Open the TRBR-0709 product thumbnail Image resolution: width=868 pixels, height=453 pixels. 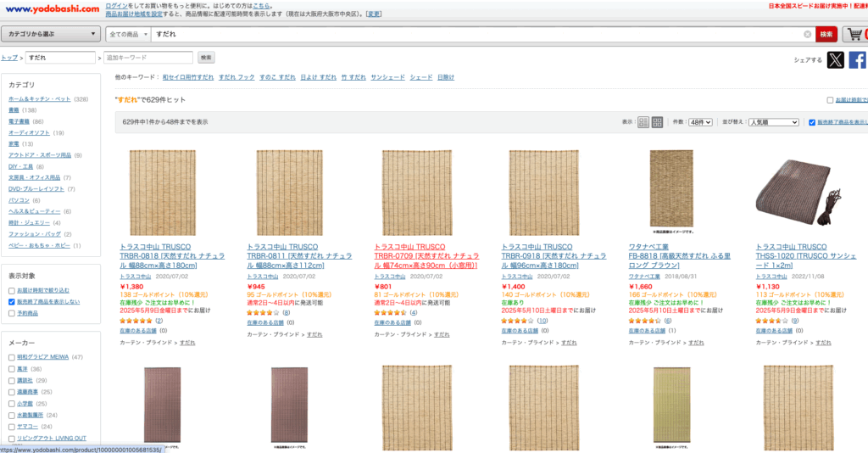pyautogui.click(x=417, y=193)
